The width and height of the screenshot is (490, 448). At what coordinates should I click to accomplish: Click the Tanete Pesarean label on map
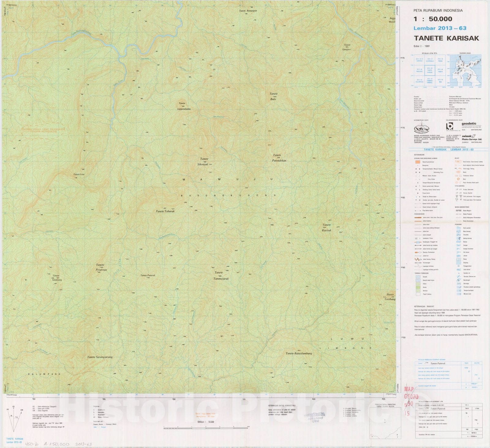point(100,267)
